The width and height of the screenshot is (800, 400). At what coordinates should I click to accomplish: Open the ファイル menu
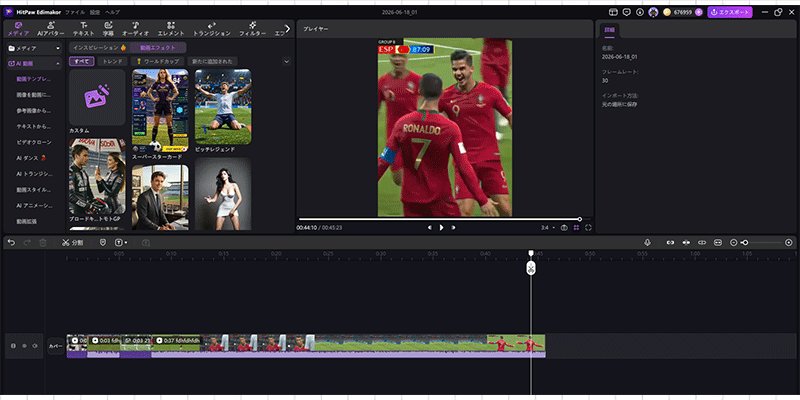[75, 12]
